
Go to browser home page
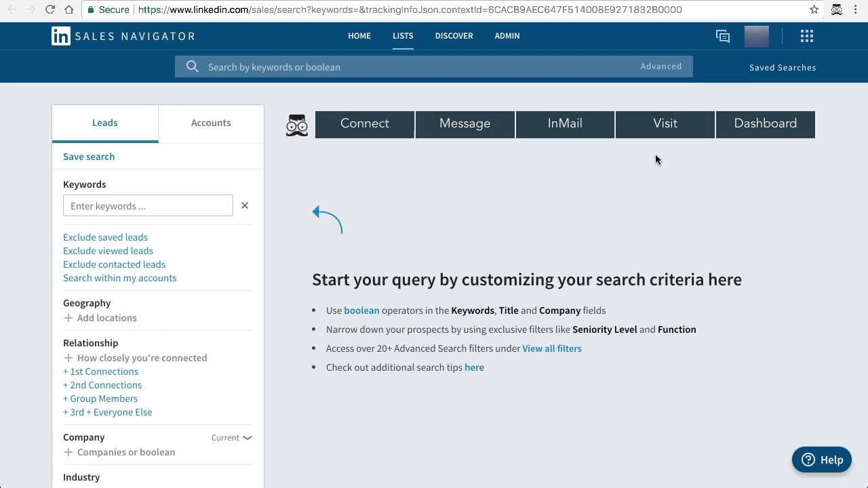pos(68,9)
